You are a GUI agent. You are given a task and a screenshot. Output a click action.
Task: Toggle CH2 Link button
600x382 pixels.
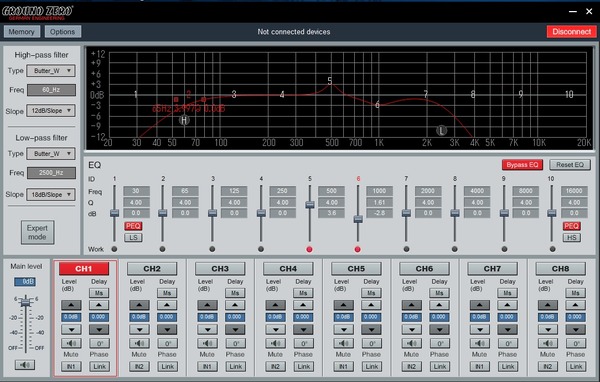167,366
